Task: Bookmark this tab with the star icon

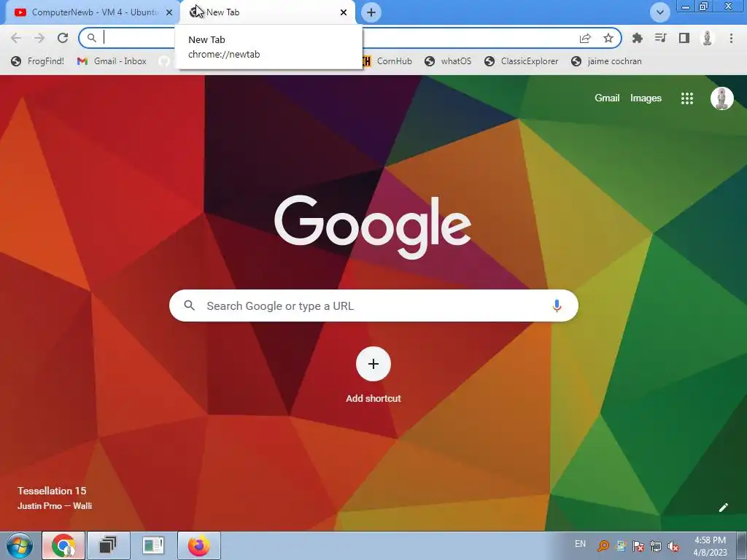Action: tap(608, 38)
